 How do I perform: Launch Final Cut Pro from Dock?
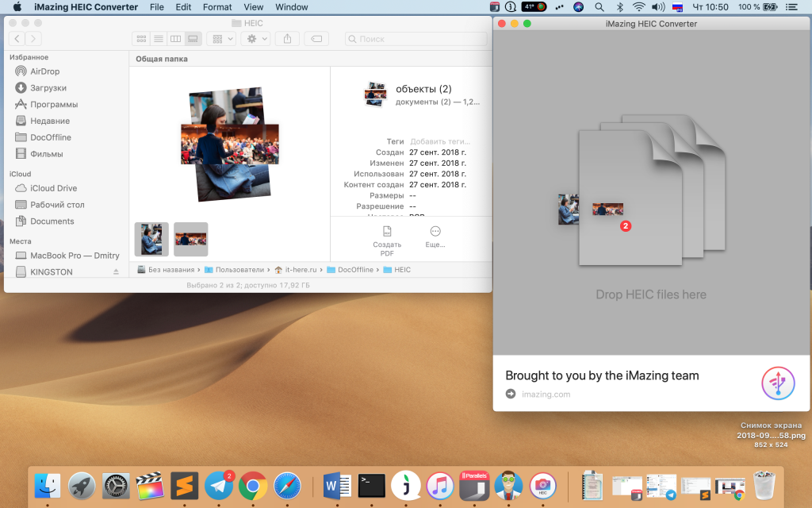[150, 484]
